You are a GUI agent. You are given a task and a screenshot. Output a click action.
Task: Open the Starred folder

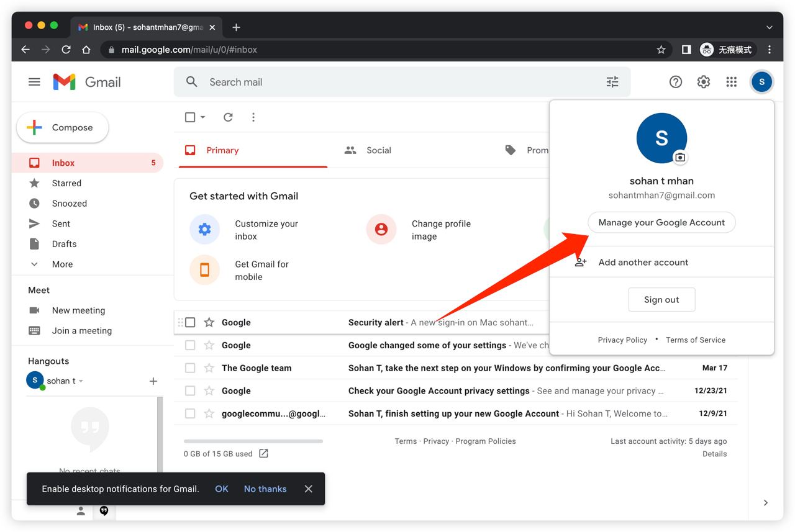point(66,183)
